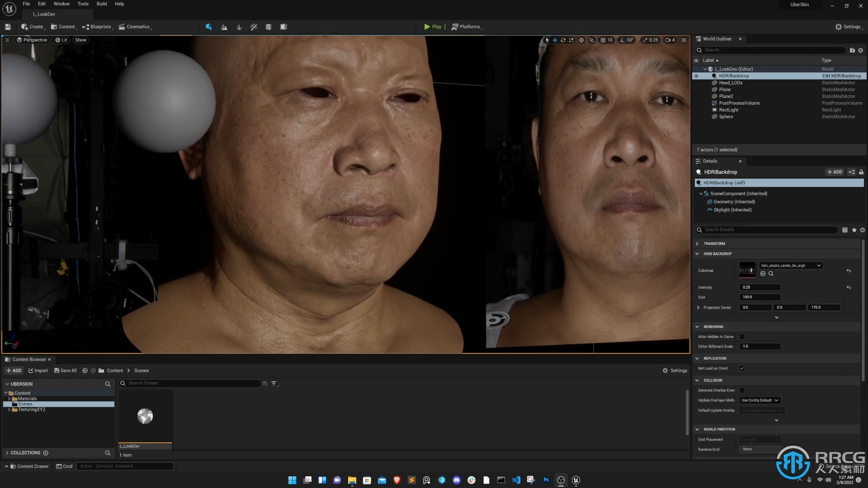Viewport: 868px width, 488px height.
Task: Click the Intensity 0.25 field
Action: pos(760,287)
